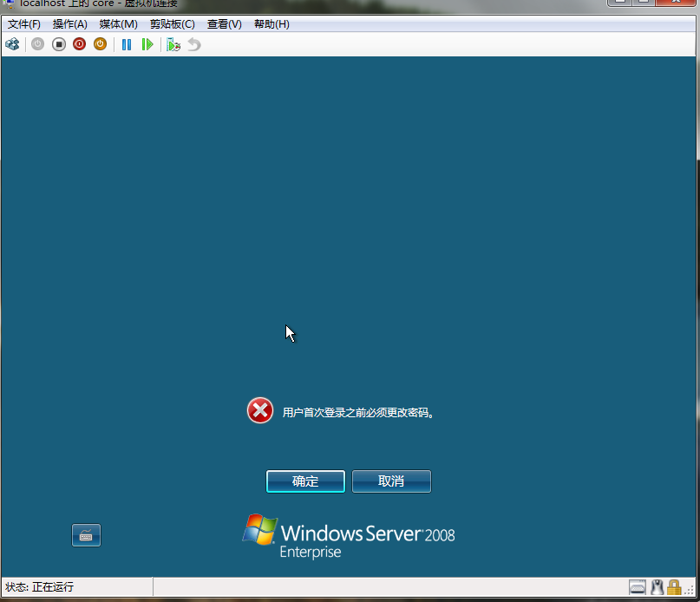Screen dimensions: 700x602
Task: Click the 确定 button
Action: (305, 481)
